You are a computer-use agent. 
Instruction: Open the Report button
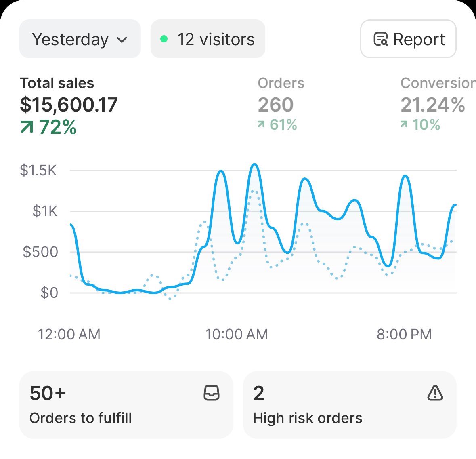(408, 39)
